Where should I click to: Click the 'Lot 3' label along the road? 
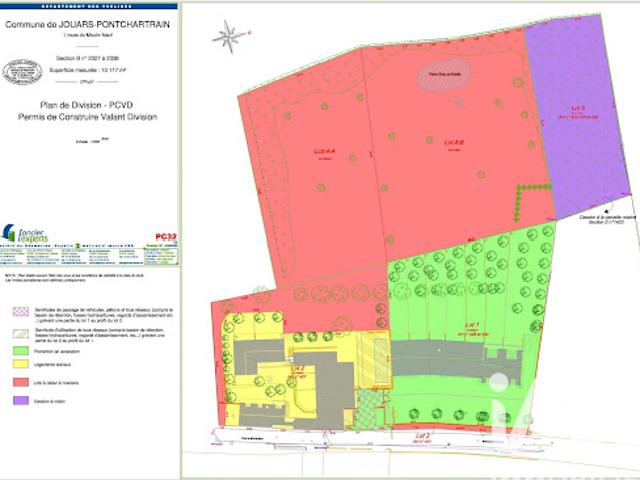click(x=422, y=435)
